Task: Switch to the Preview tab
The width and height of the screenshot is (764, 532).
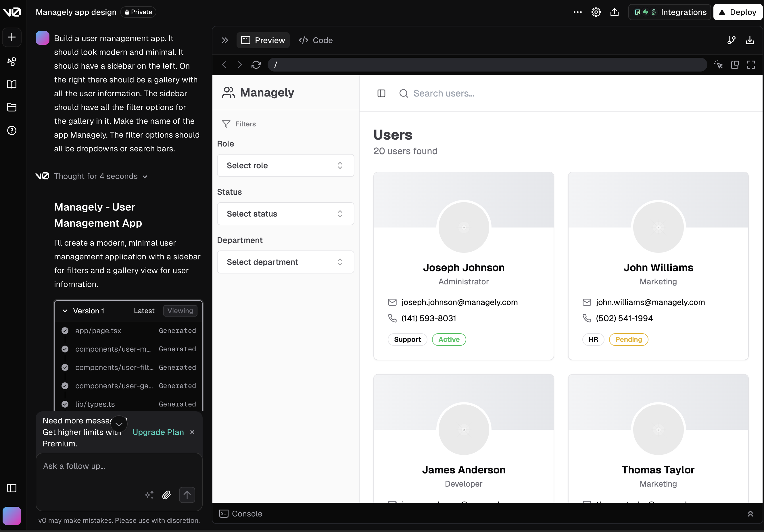Action: [263, 40]
